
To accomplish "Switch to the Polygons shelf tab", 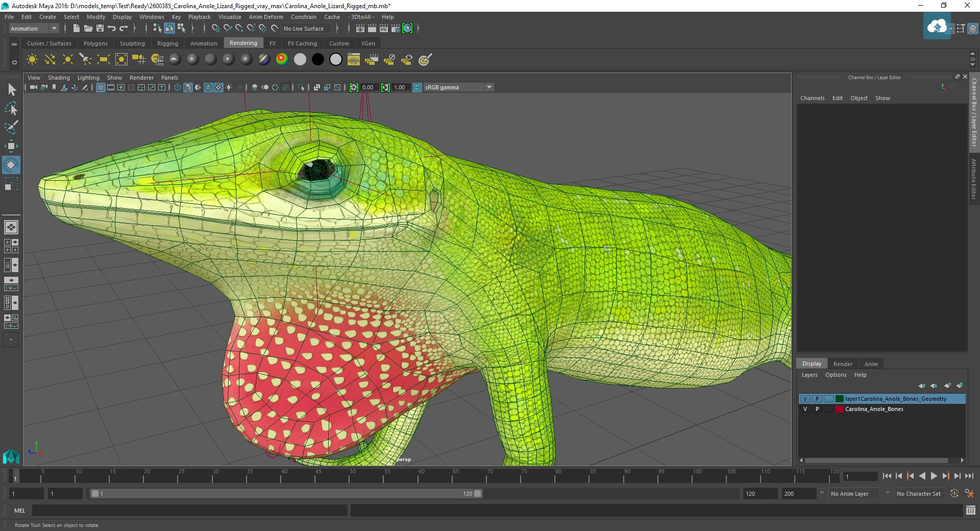I will [x=95, y=43].
